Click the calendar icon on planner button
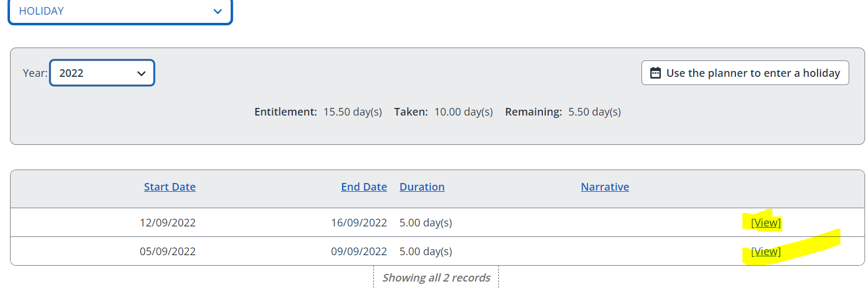The height and width of the screenshot is (288, 868). coord(656,73)
